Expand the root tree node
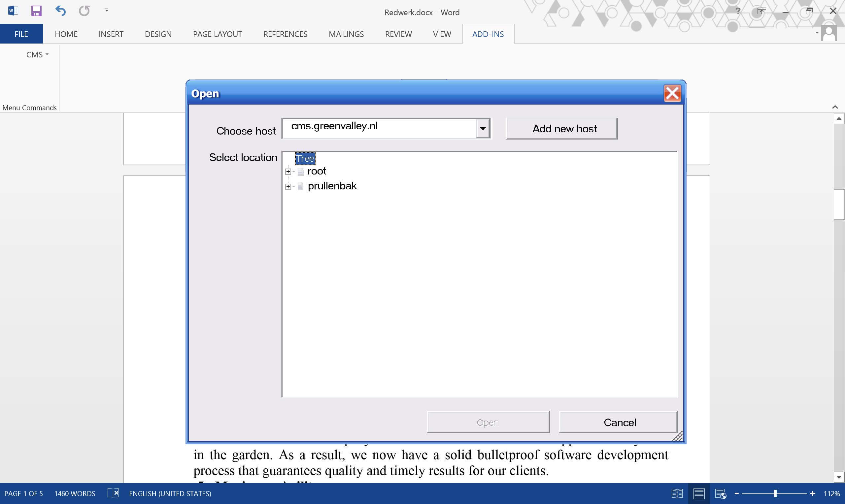Screen dimensions: 845x504 (288, 172)
